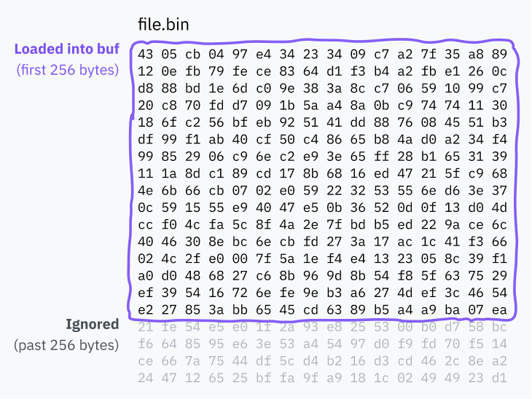Viewport: 532px width, 399px height.
Task: Click byte 12 starting the second row
Action: (x=146, y=71)
